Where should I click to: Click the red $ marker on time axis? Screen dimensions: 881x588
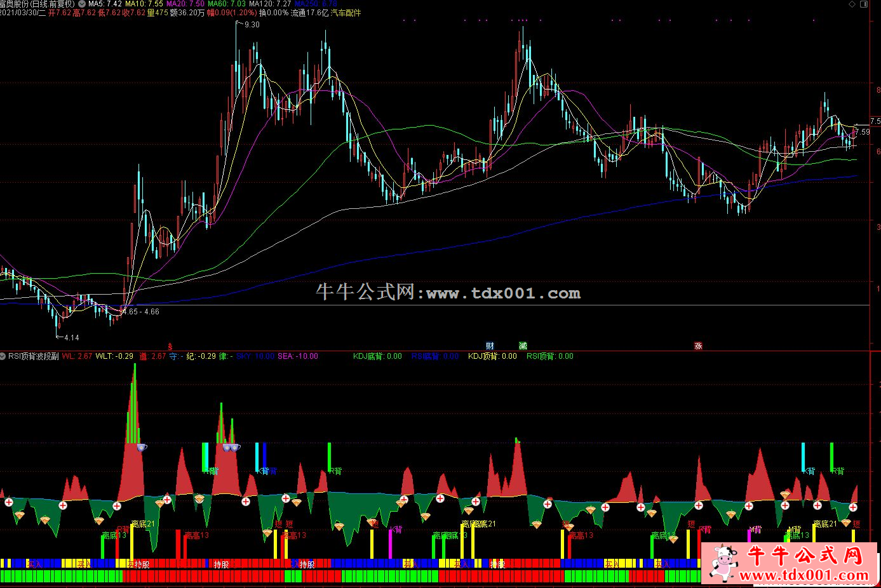pos(170,346)
